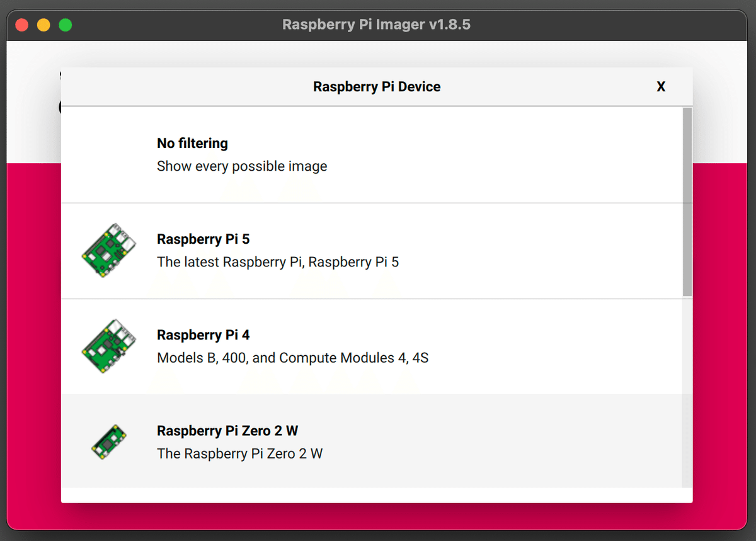
Task: Click the device list scrollbar thumb
Action: [687, 202]
